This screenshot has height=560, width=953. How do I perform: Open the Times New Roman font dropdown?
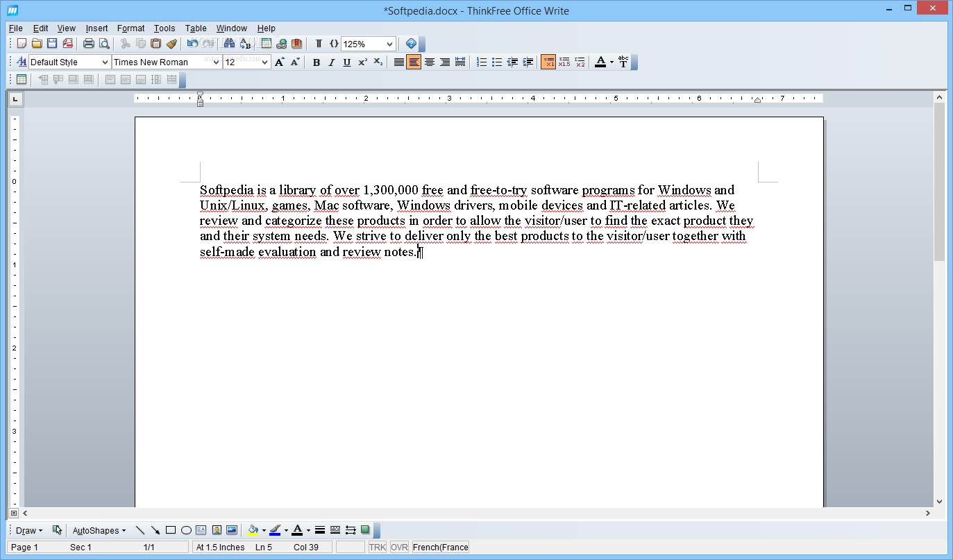click(216, 62)
